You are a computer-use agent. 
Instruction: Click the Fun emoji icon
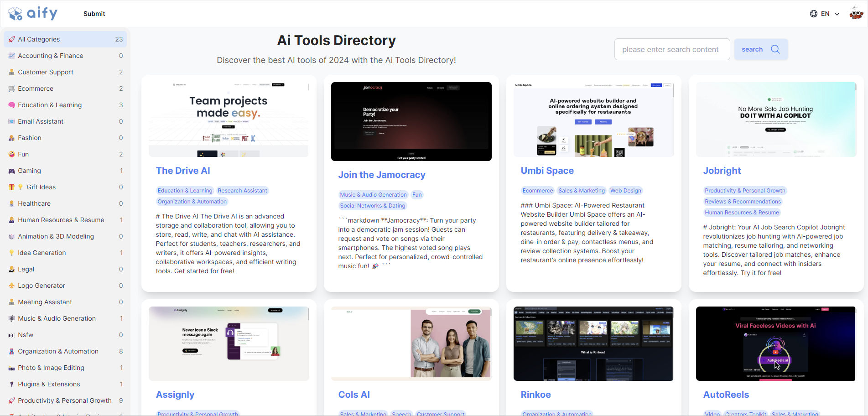[x=12, y=154]
